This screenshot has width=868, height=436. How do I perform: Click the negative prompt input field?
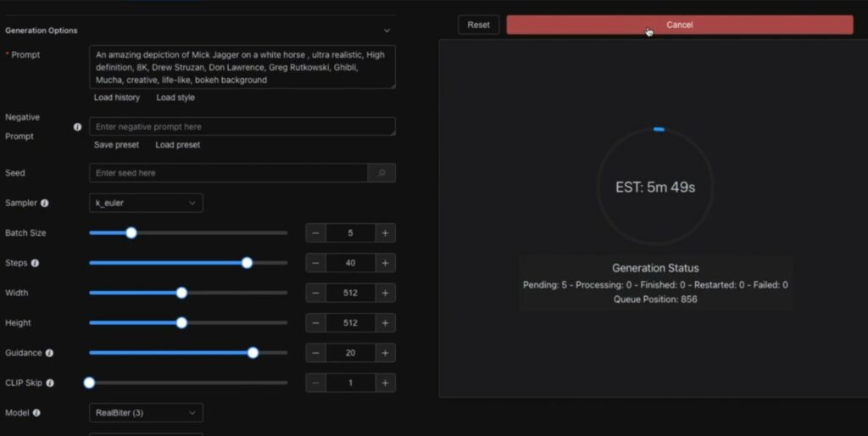pyautogui.click(x=242, y=126)
